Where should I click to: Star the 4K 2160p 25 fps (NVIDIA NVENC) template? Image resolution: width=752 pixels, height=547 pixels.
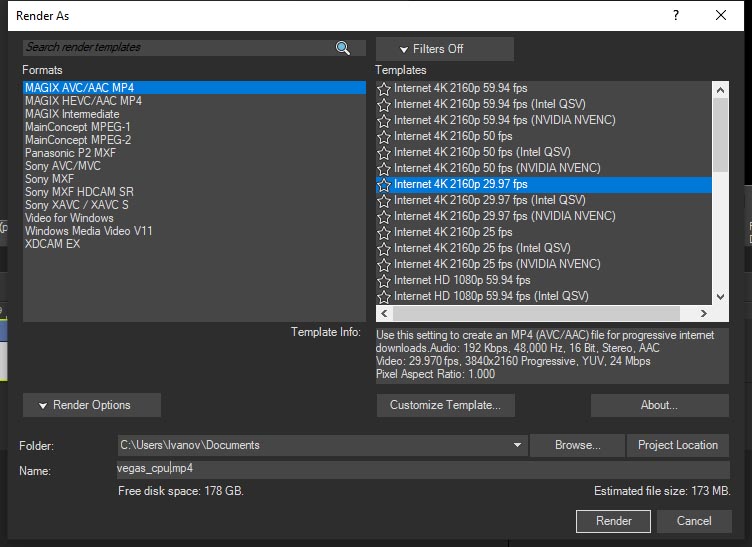coord(384,265)
